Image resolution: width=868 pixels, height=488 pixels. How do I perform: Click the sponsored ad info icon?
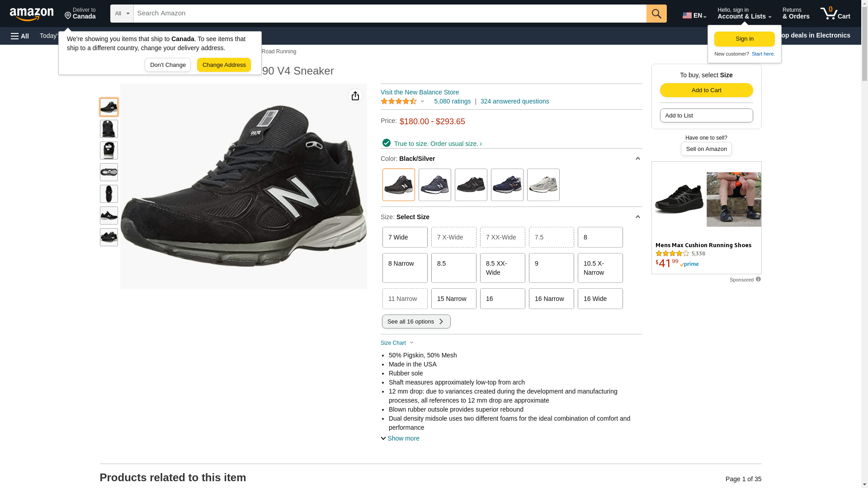(x=758, y=279)
